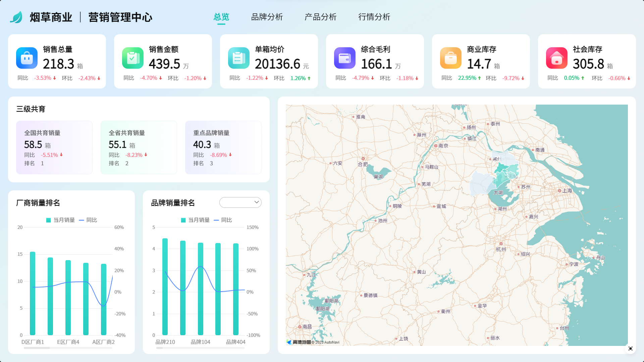Click the blue shopping bag 销售总量 icon
644x362 pixels.
[x=27, y=58]
